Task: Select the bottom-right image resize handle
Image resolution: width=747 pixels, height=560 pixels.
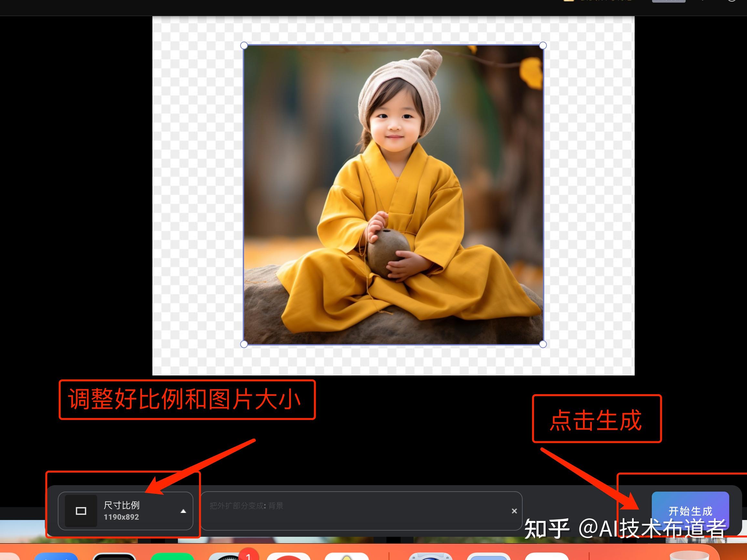Action: coord(543,345)
